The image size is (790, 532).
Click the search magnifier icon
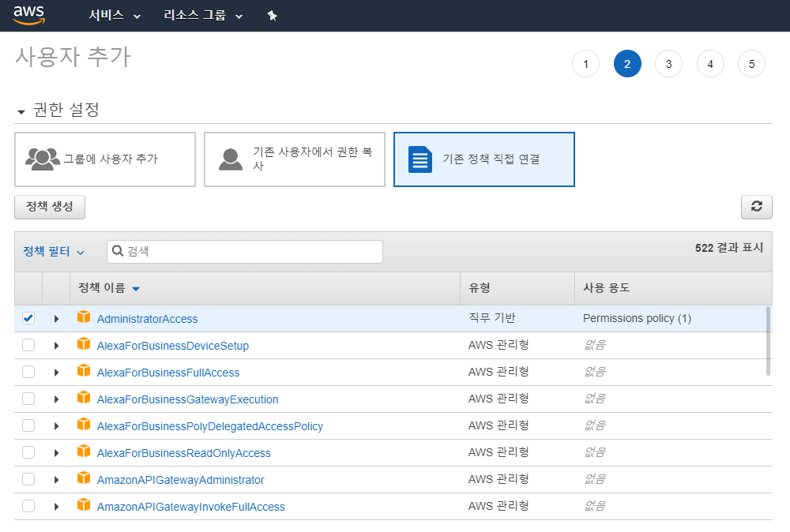point(118,251)
